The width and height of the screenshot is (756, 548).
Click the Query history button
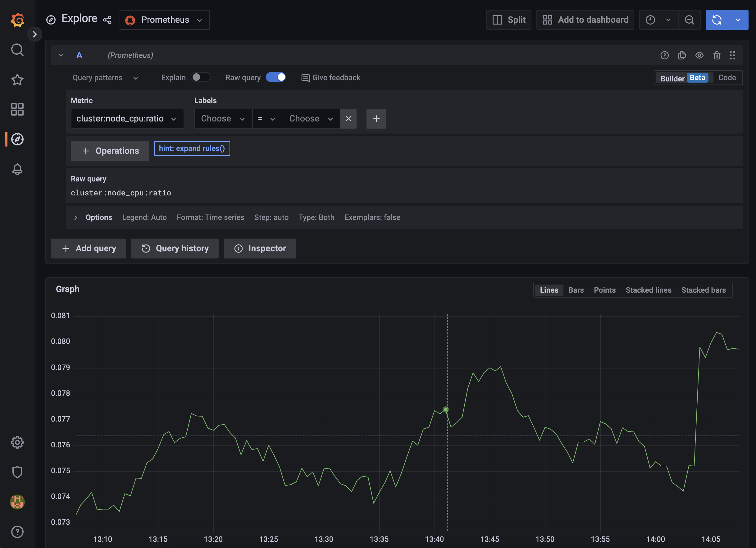pos(175,248)
